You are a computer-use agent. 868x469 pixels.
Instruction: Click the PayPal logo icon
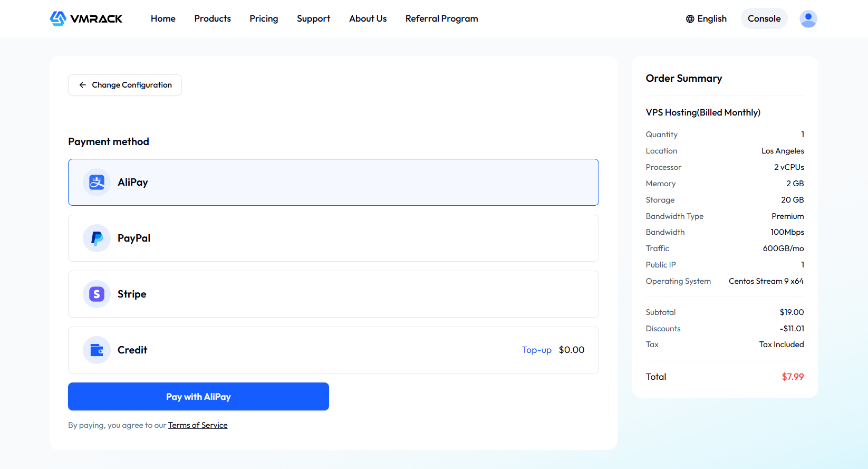(x=97, y=238)
